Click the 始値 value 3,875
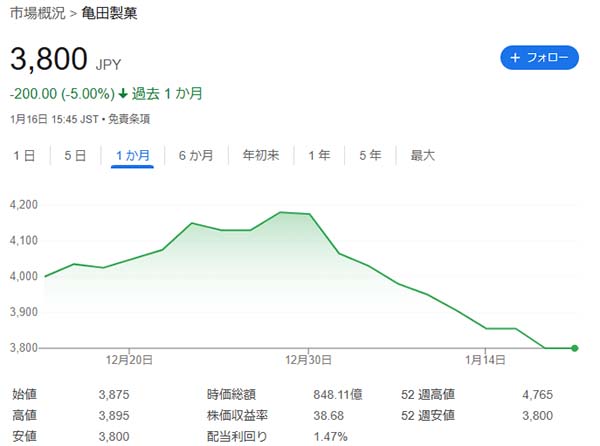This screenshot has width=600, height=446. click(114, 394)
